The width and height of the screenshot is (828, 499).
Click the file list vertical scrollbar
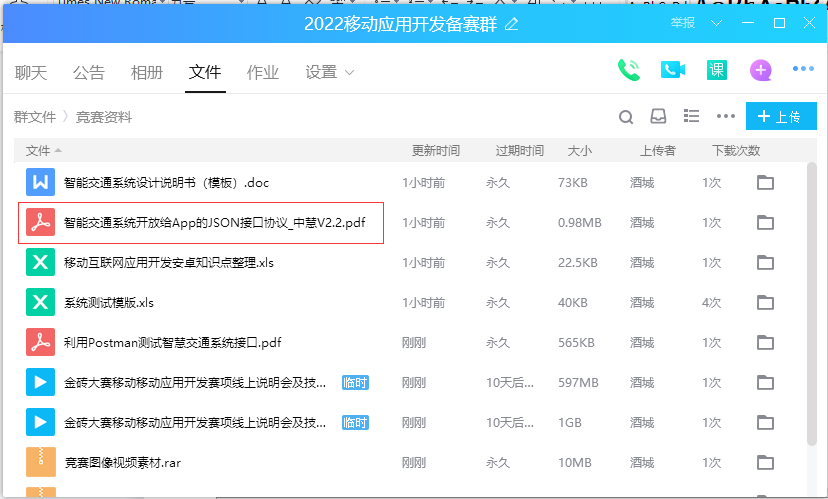(x=812, y=306)
